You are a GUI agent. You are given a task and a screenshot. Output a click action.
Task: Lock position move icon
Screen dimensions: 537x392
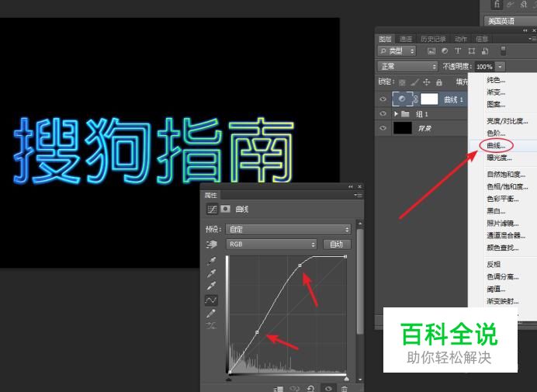click(x=427, y=82)
